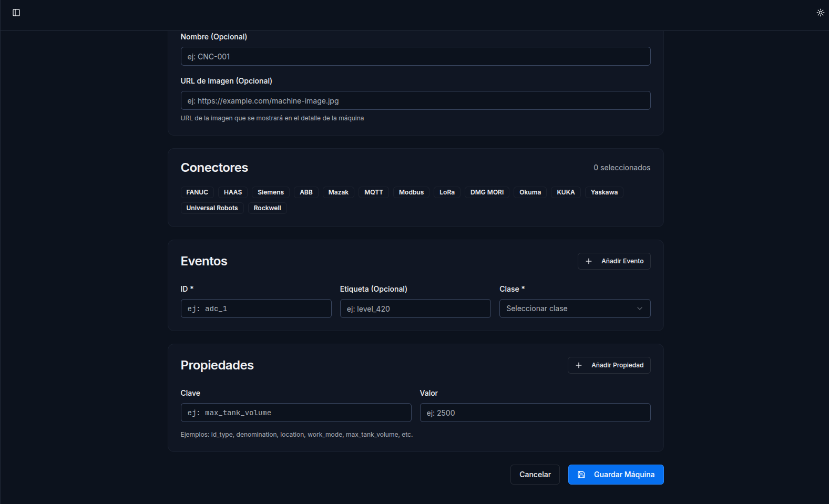Toggle the DMG MORI connector

[x=487, y=192]
